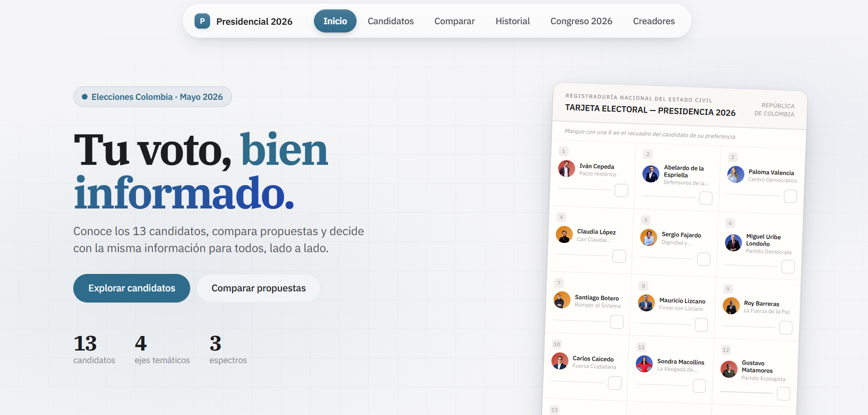Click Paloma Valencia's avatar photo

pyautogui.click(x=736, y=175)
